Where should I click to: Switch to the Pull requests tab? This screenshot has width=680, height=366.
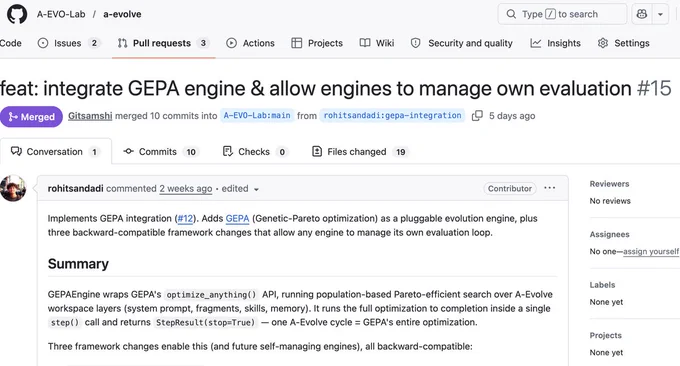pos(163,43)
